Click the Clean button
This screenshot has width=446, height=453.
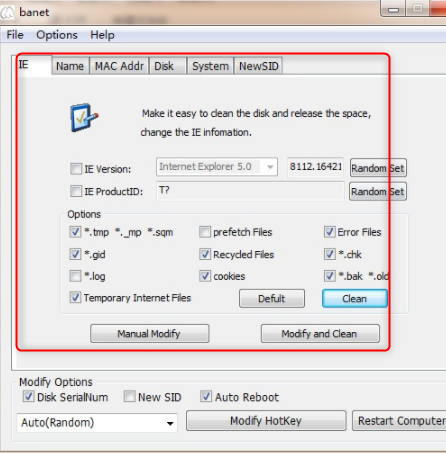[x=355, y=298]
